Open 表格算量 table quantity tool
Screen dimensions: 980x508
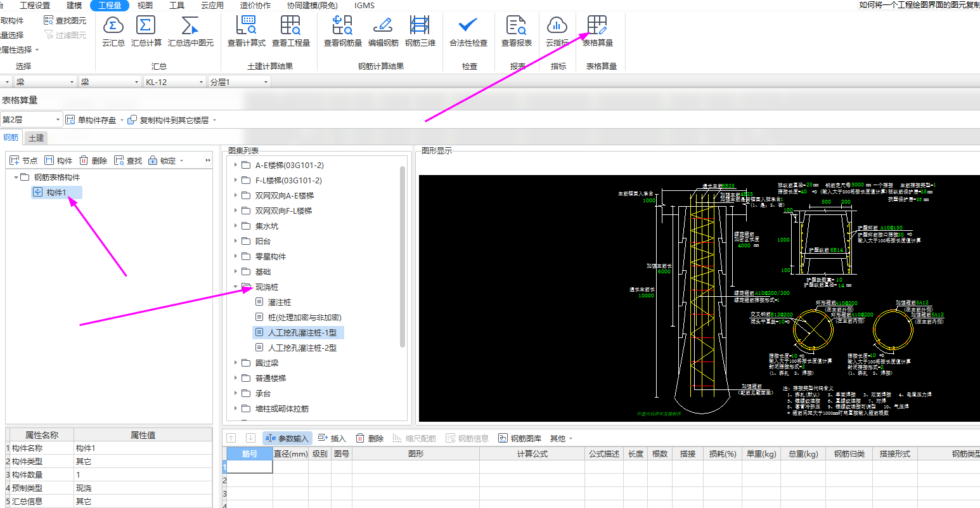click(597, 31)
